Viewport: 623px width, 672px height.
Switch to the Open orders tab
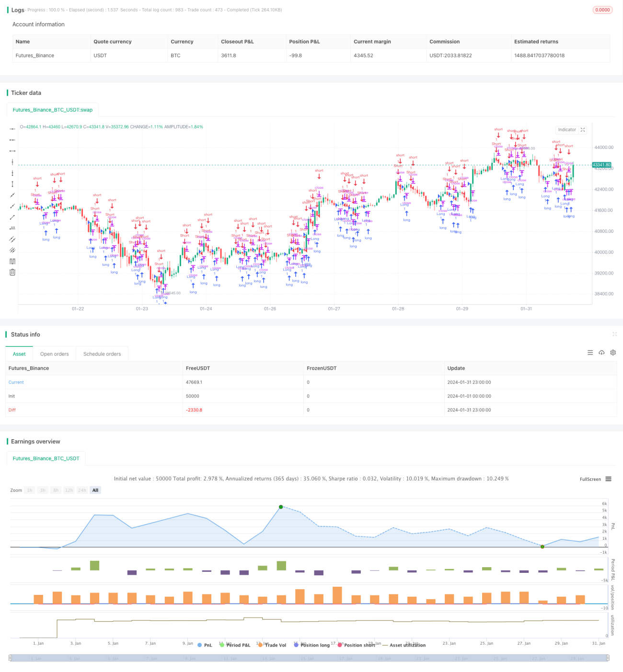(x=54, y=354)
